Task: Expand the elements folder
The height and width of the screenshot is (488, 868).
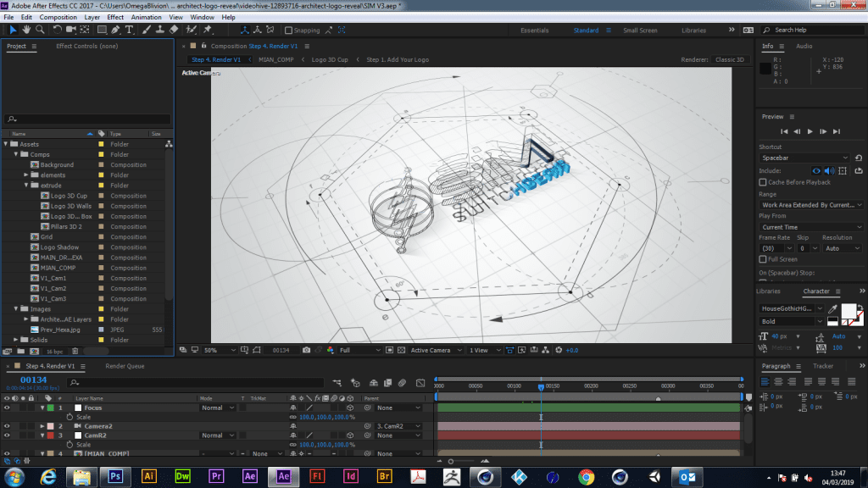Action: [26, 175]
